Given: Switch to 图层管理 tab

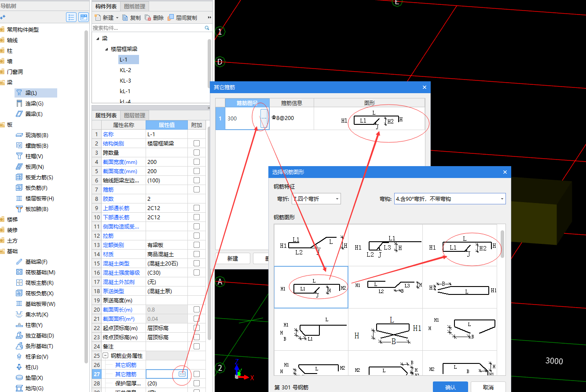Looking at the screenshot, I should (135, 116).
